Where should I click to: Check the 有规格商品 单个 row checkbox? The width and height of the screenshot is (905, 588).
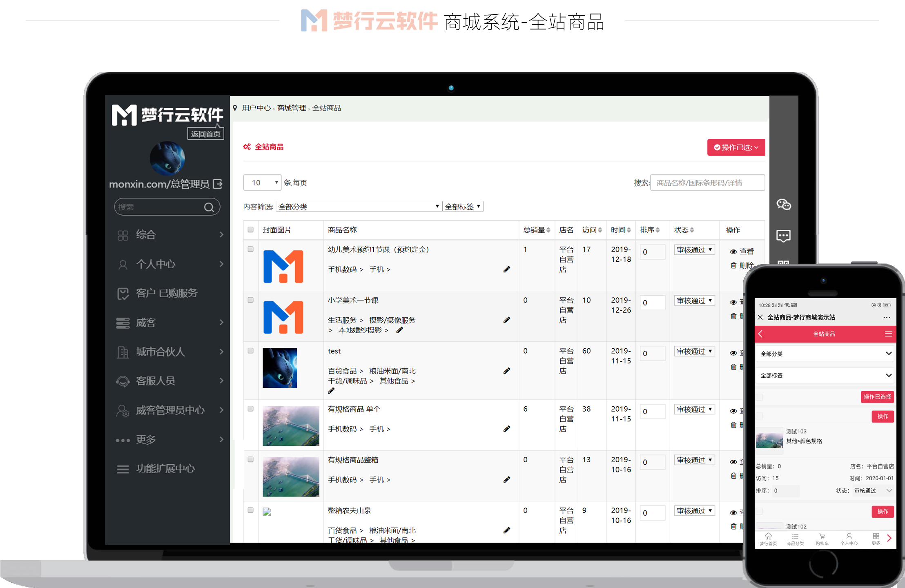click(250, 408)
